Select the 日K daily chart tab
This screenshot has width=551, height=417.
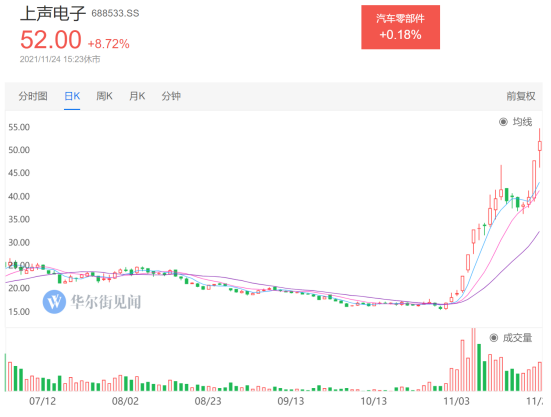point(72,96)
